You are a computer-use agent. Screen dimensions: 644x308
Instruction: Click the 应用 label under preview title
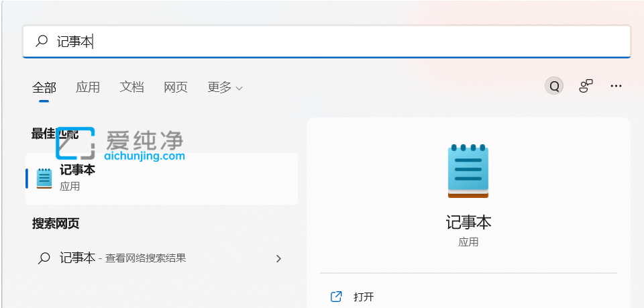click(x=469, y=242)
